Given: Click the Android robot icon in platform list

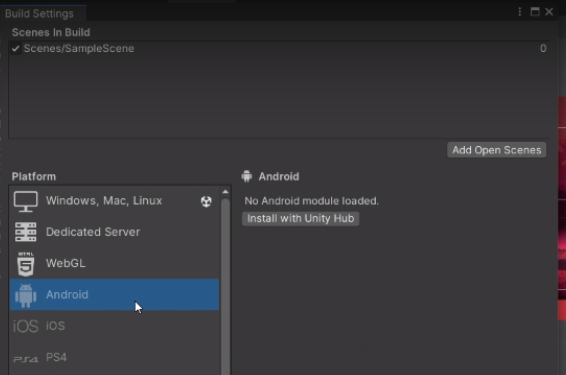Looking at the screenshot, I should coord(26,295).
